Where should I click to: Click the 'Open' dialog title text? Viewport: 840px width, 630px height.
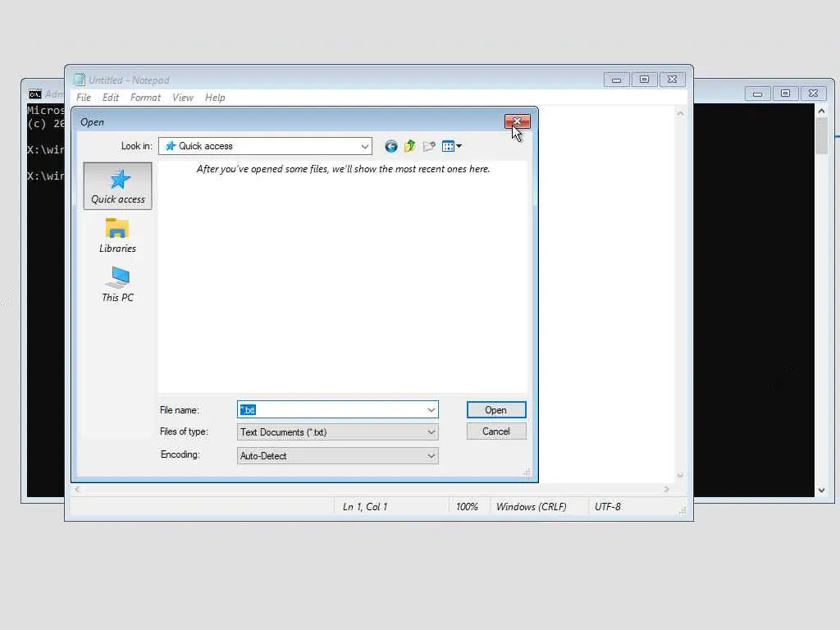point(92,122)
